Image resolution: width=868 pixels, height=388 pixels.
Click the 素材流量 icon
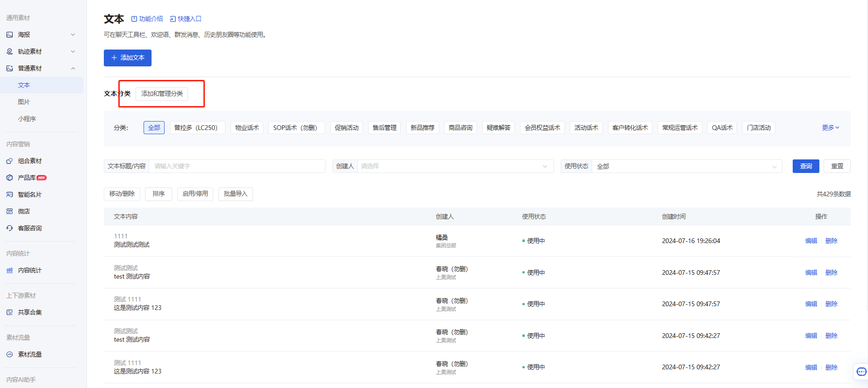point(9,354)
